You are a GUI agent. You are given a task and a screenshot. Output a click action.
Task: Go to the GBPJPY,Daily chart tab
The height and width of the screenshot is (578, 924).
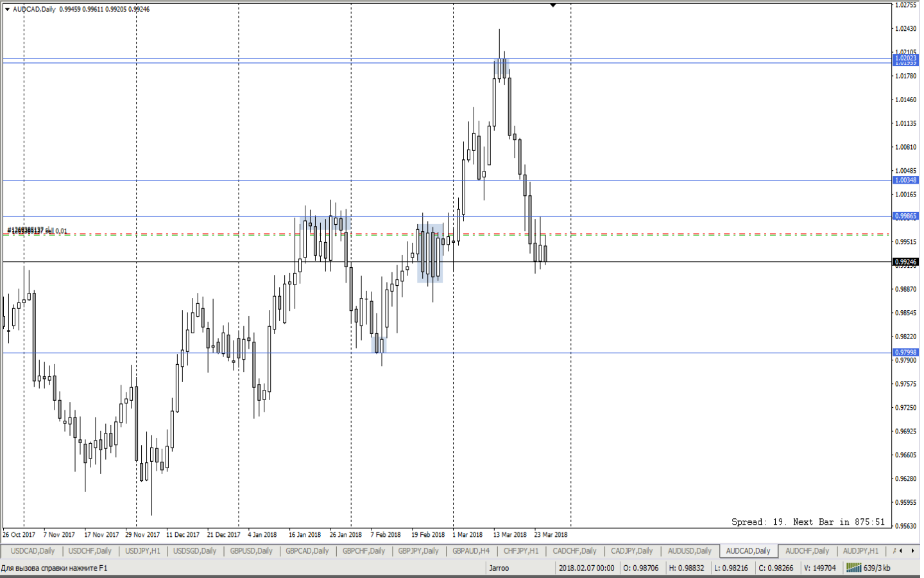point(418,551)
